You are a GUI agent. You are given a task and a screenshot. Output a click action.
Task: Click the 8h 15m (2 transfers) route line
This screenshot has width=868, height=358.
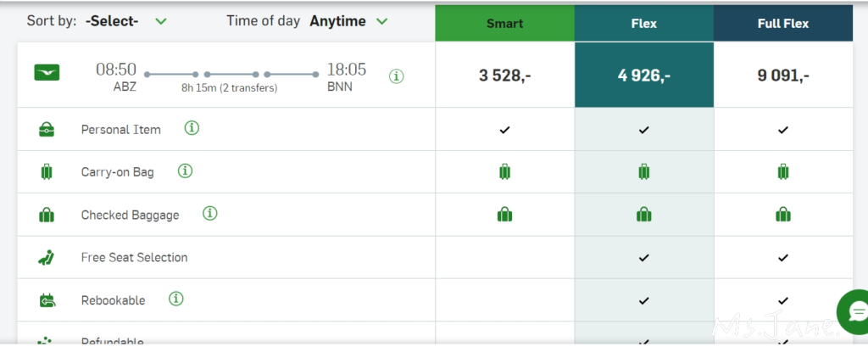229,75
